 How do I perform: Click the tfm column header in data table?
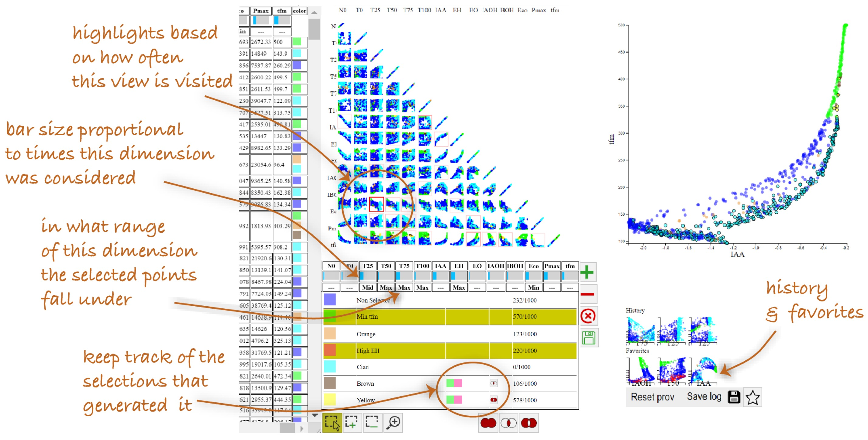tap(282, 11)
